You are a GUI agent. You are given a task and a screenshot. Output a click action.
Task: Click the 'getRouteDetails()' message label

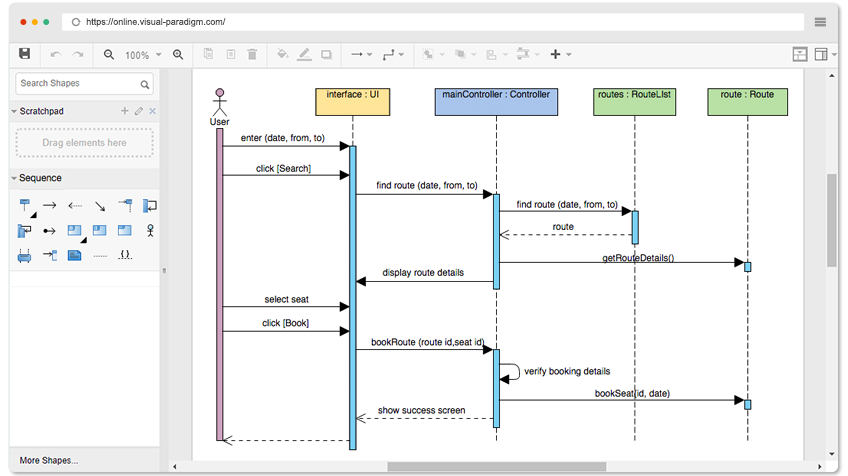638,257
